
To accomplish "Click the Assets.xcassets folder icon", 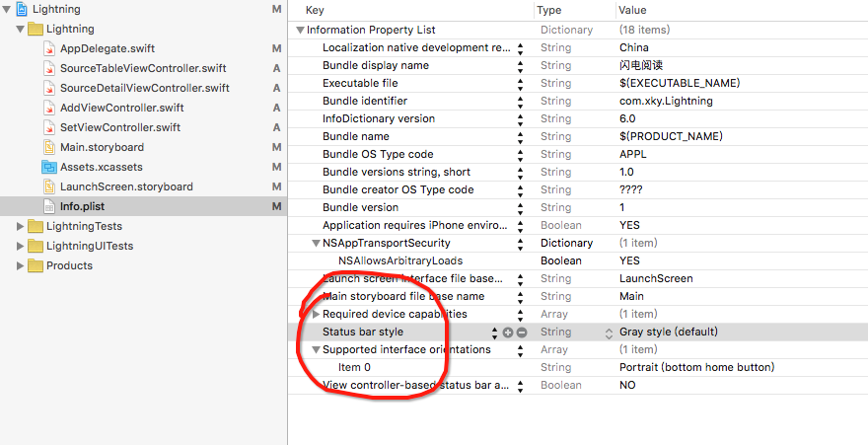I will coord(50,167).
